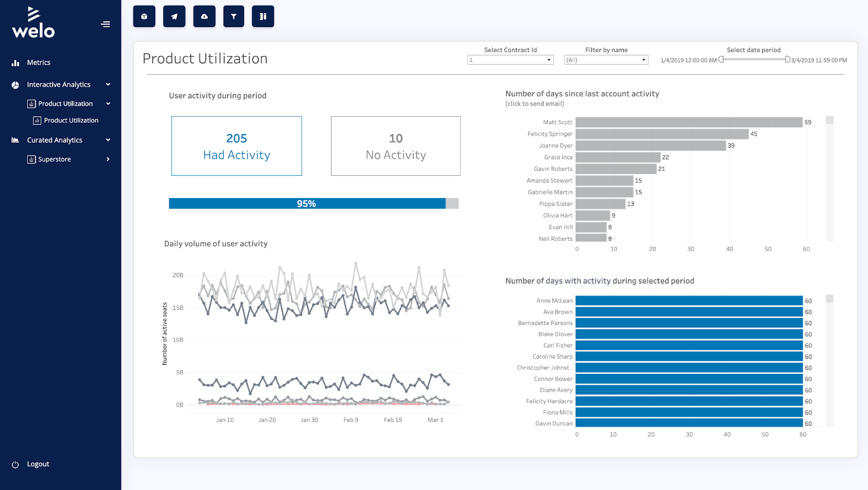868x490 pixels.
Task: Open the Metrics menu item
Action: pyautogui.click(x=37, y=62)
